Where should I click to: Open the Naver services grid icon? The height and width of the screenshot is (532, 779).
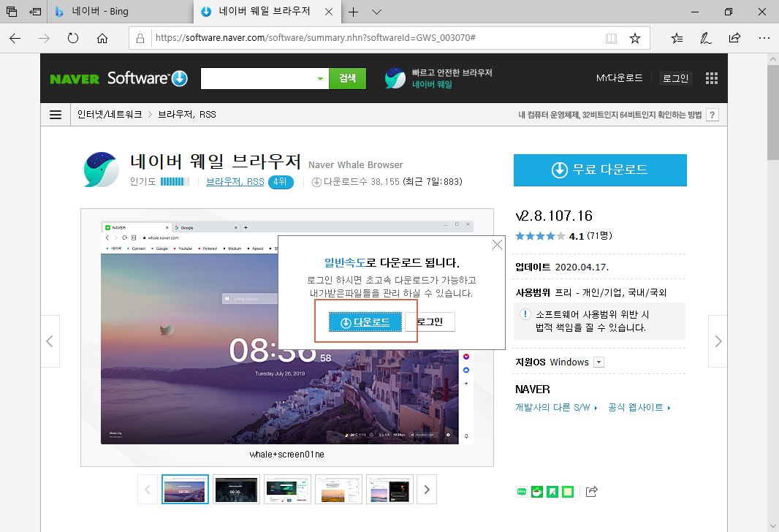(712, 78)
